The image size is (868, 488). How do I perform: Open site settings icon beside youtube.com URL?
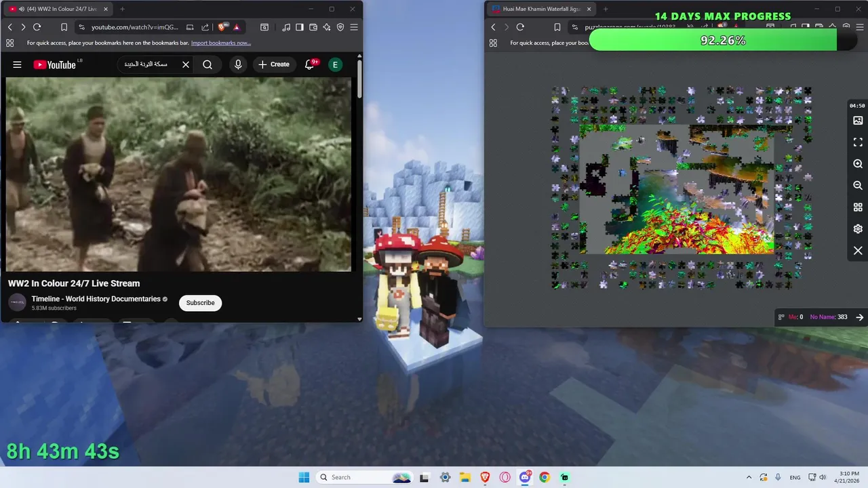pos(81,27)
